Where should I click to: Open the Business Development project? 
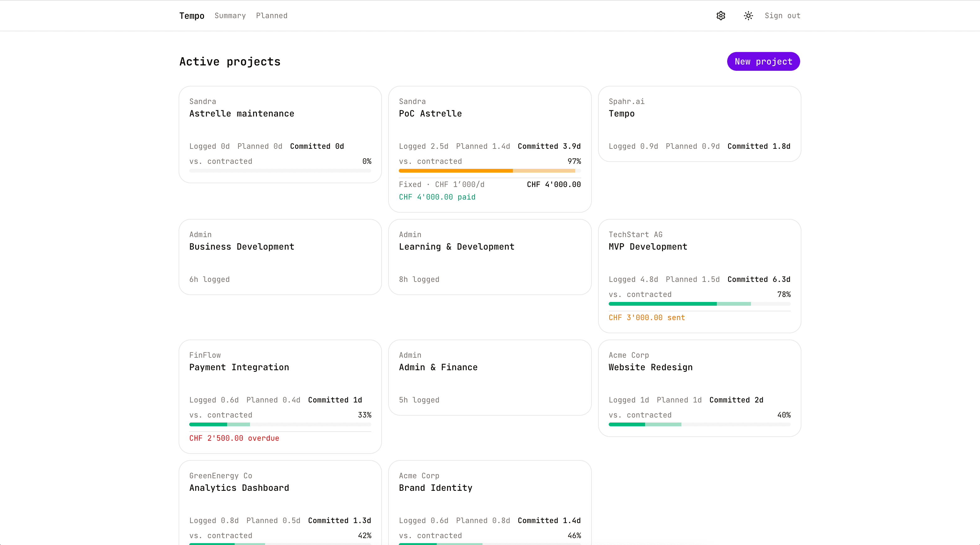pyautogui.click(x=280, y=257)
